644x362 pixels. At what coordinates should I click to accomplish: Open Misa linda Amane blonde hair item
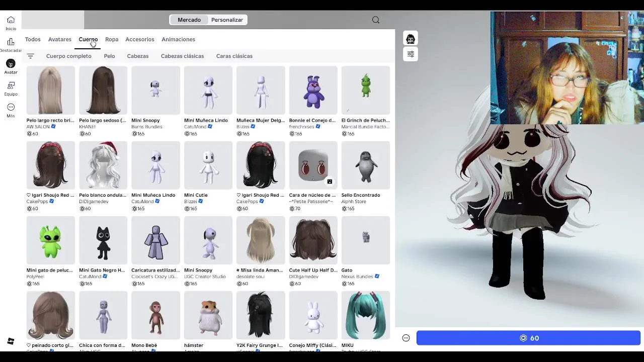pyautogui.click(x=261, y=240)
